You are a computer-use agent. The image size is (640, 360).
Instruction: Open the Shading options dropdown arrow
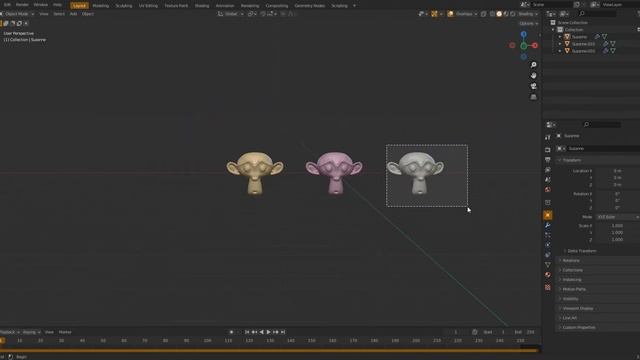click(x=536, y=14)
